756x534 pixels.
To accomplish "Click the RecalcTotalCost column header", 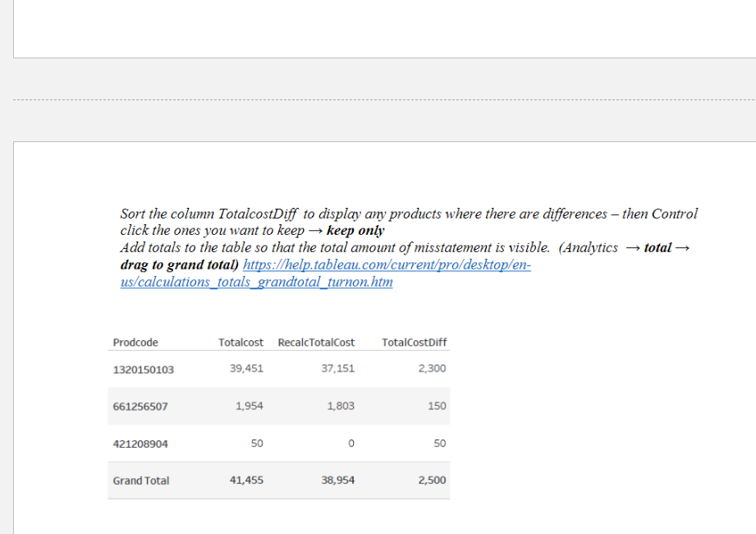I will (x=316, y=343).
